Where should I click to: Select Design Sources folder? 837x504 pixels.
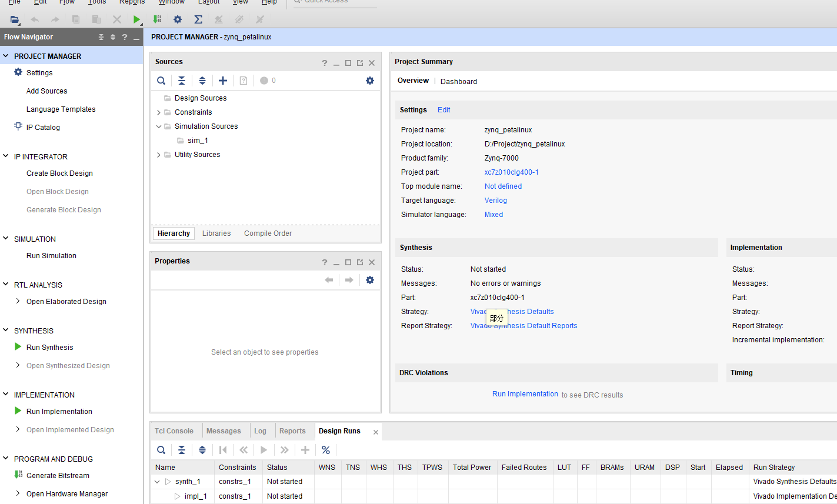[x=201, y=98]
